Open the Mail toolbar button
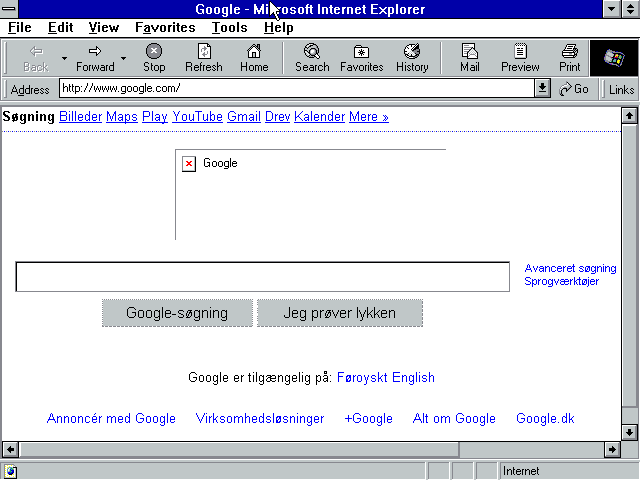 click(x=469, y=58)
